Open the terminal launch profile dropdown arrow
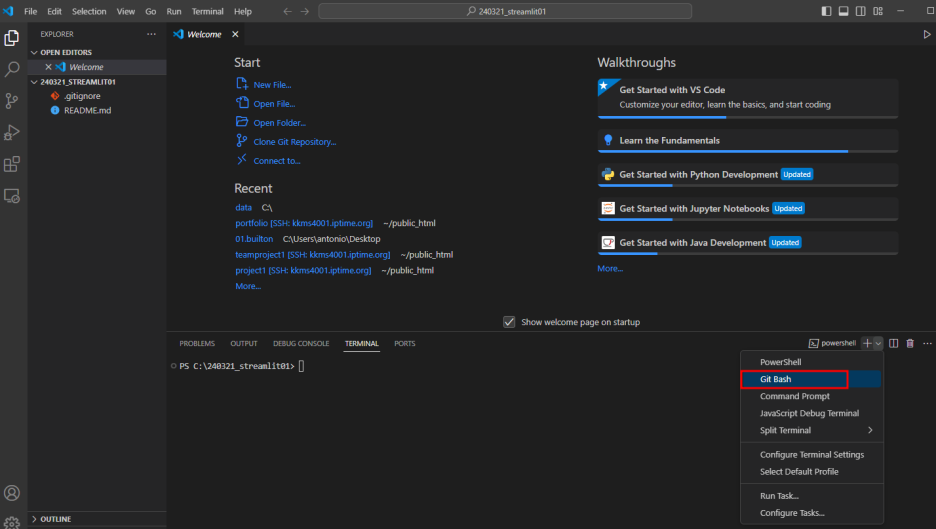 (878, 343)
